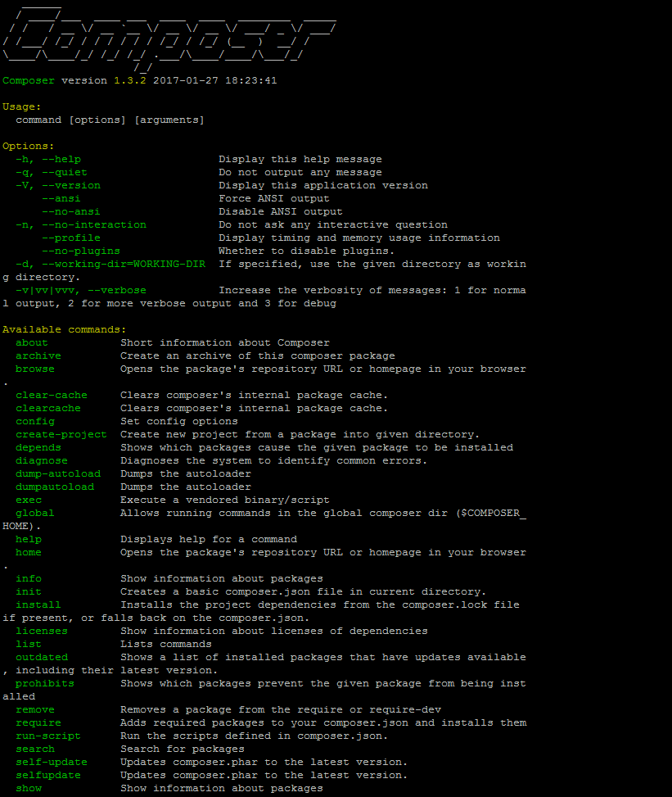The height and width of the screenshot is (797, 672).
Task: Click the 'list' command name
Action: [29, 644]
